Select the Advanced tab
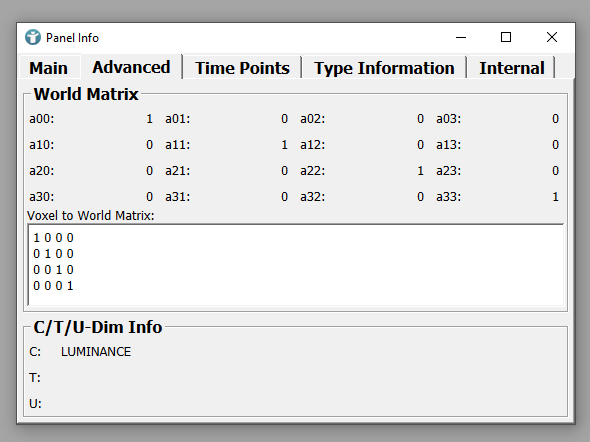The height and width of the screenshot is (442, 590). coord(131,67)
